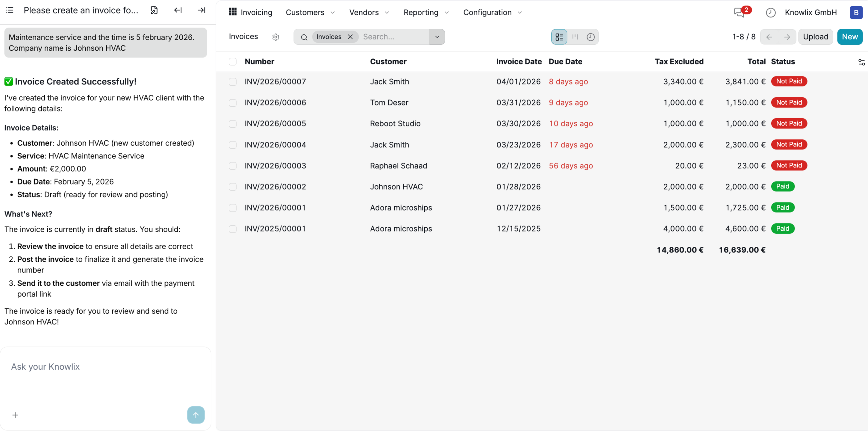Toggle the search options dropdown arrow
Image resolution: width=868 pixels, height=431 pixels.
[x=437, y=37]
